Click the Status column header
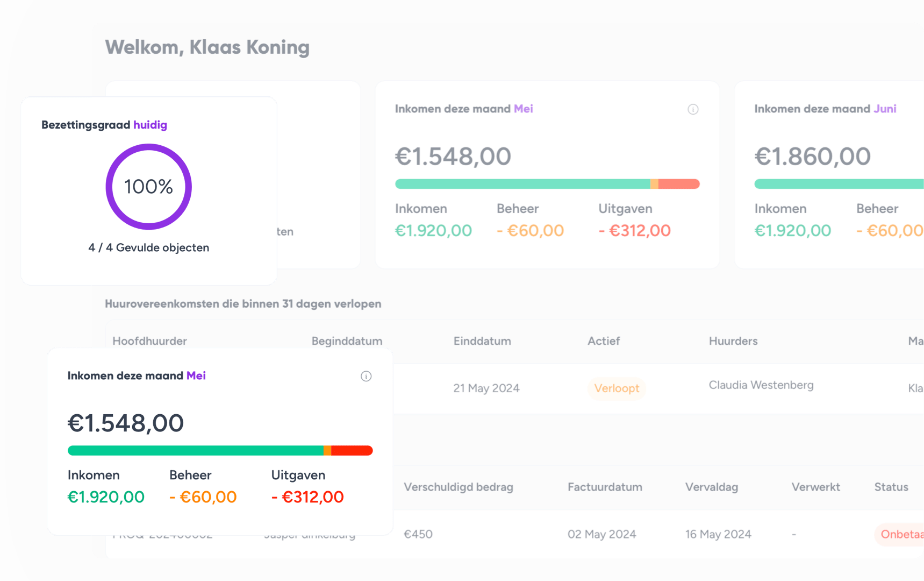 [891, 487]
